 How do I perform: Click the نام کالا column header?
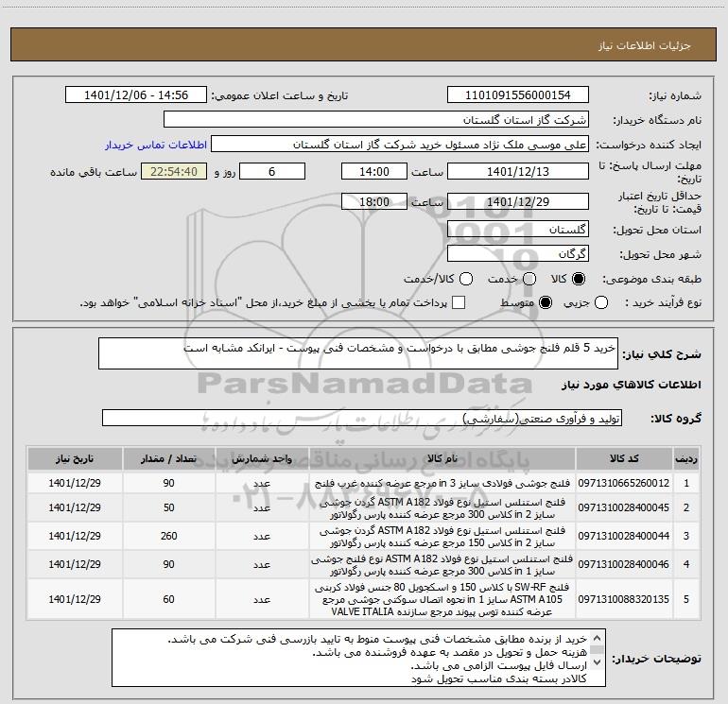(442, 459)
